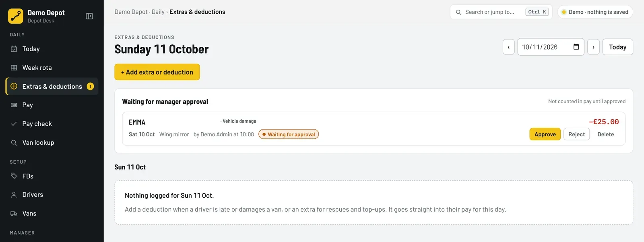
Task: Click the FDs tag icon
Action: [14, 176]
